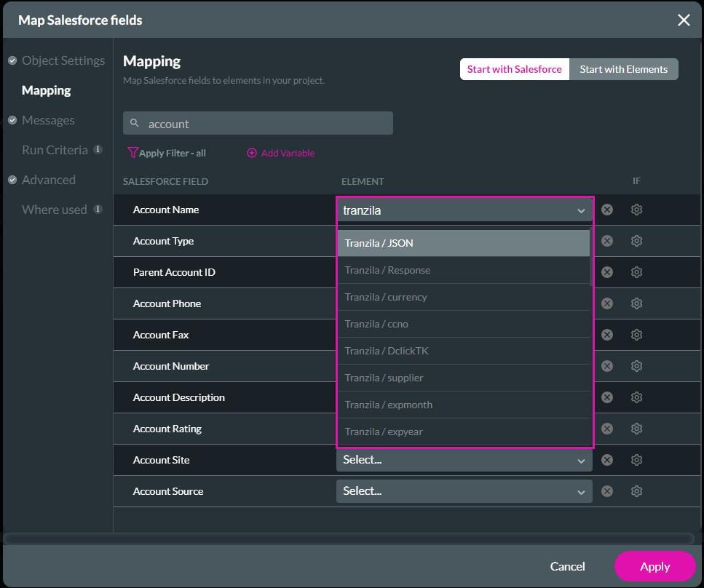Select Start with Salesforce mode
This screenshot has width=704, height=588.
click(514, 69)
